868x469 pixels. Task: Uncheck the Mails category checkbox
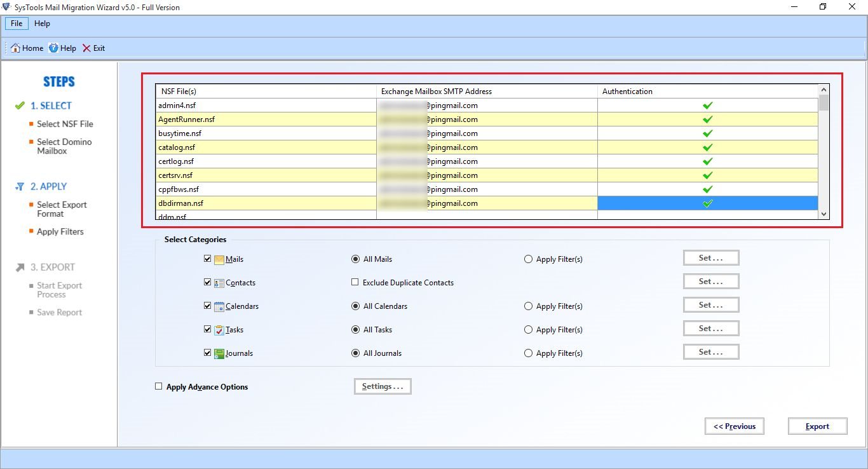[x=208, y=259]
